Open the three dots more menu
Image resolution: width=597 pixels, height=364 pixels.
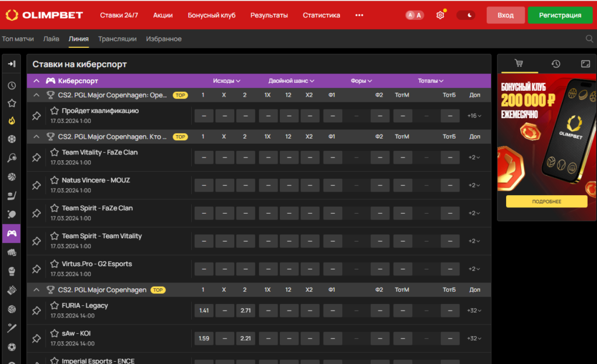tap(359, 15)
